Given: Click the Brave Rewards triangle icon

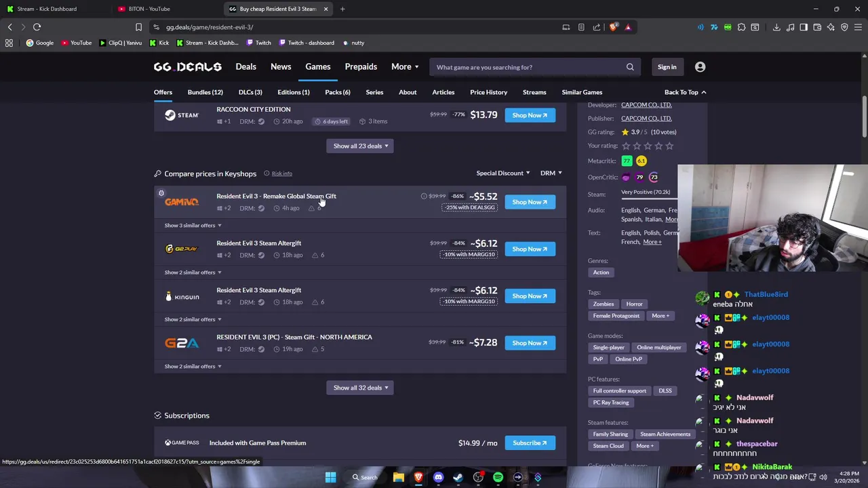Looking at the screenshot, I should [x=628, y=27].
